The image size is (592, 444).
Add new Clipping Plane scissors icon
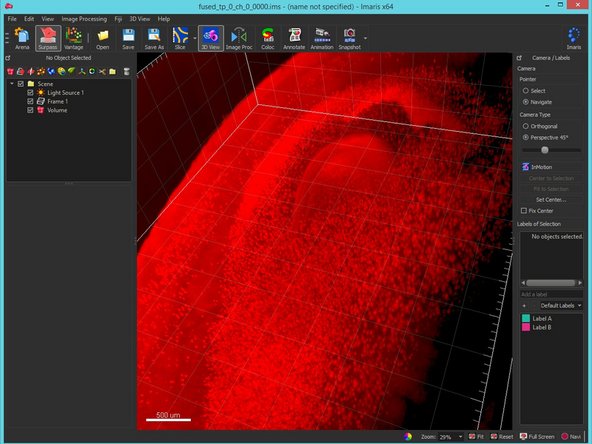[x=102, y=71]
